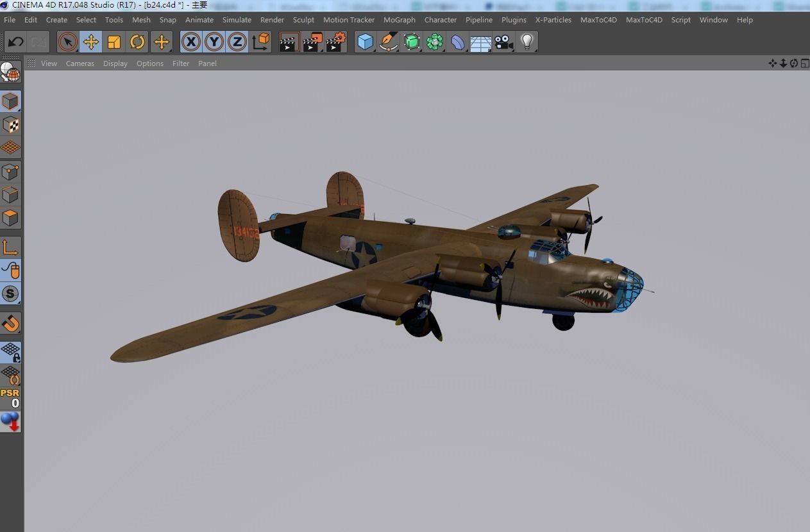Click the orange Workplane mode icon
This screenshot has width=810, height=532.
click(10, 147)
